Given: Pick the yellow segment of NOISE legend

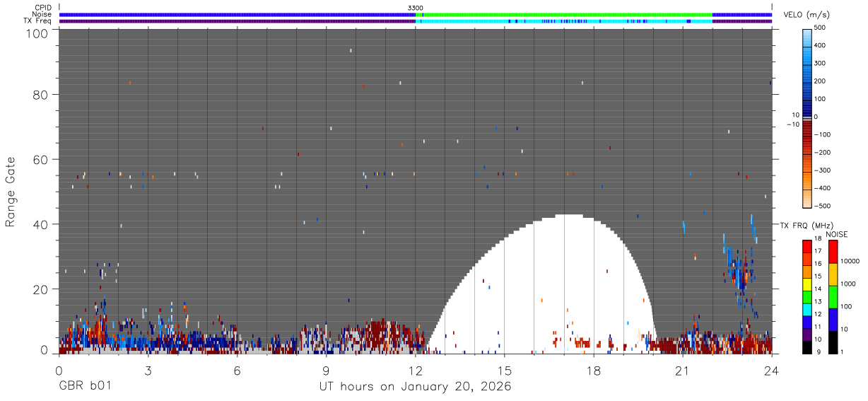Looking at the screenshot, I should pyautogui.click(x=833, y=273).
